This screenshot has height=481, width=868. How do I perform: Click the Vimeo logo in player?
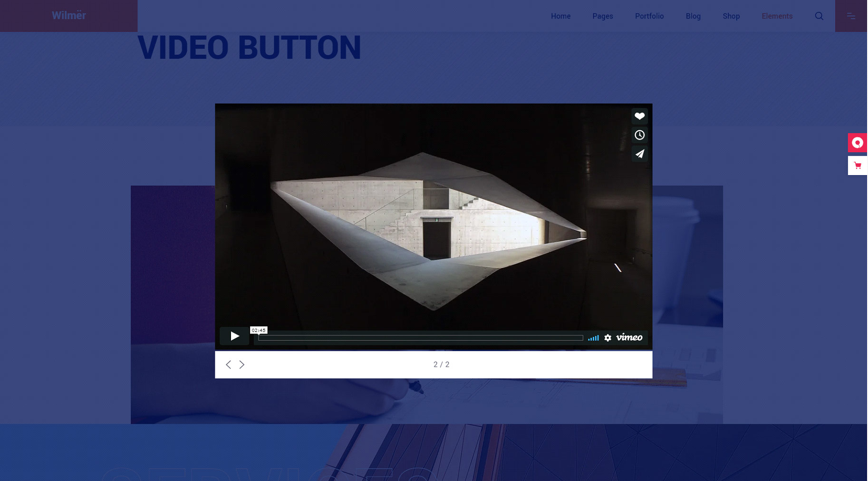[629, 337]
